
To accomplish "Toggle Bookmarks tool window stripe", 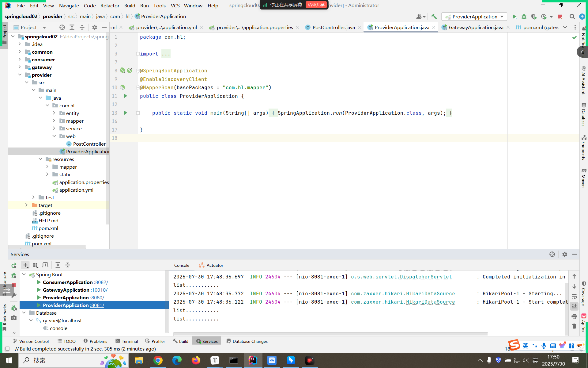I will [5, 317].
